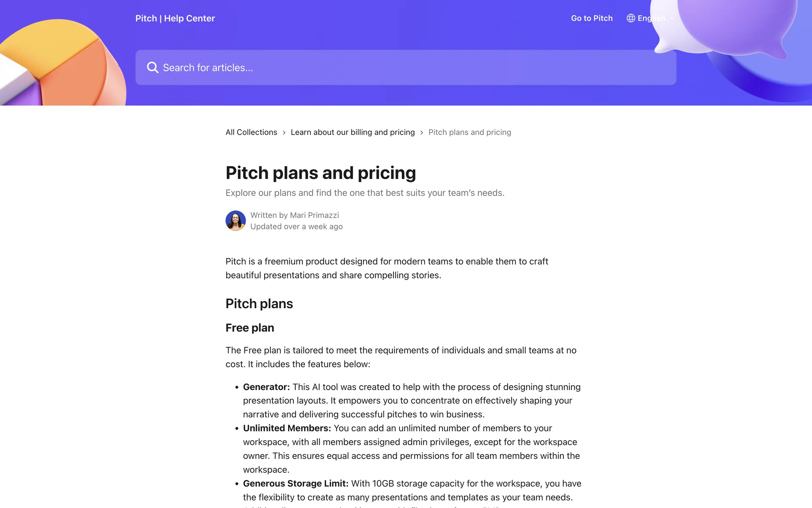
Task: Open the Pitch | Help Center home link
Action: coord(175,18)
